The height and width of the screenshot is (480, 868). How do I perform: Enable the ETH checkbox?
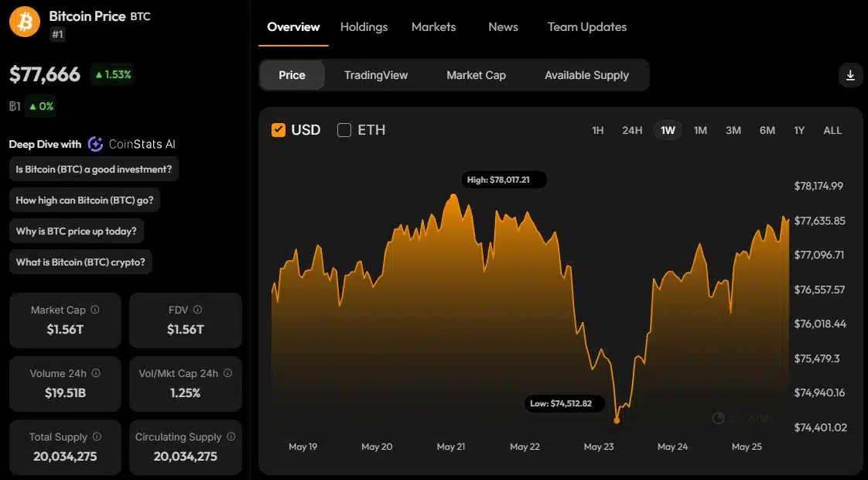click(344, 130)
